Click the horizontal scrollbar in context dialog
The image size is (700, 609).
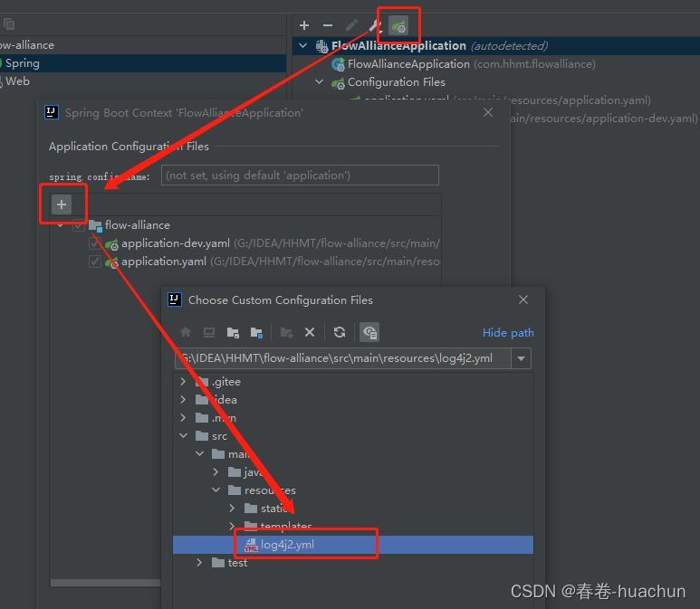(105, 583)
